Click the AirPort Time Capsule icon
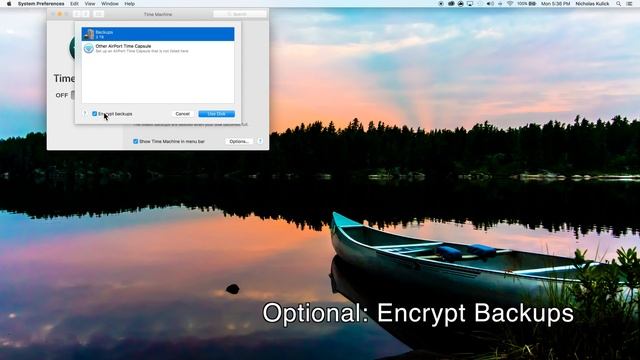The image size is (640, 360). pyautogui.click(x=89, y=49)
